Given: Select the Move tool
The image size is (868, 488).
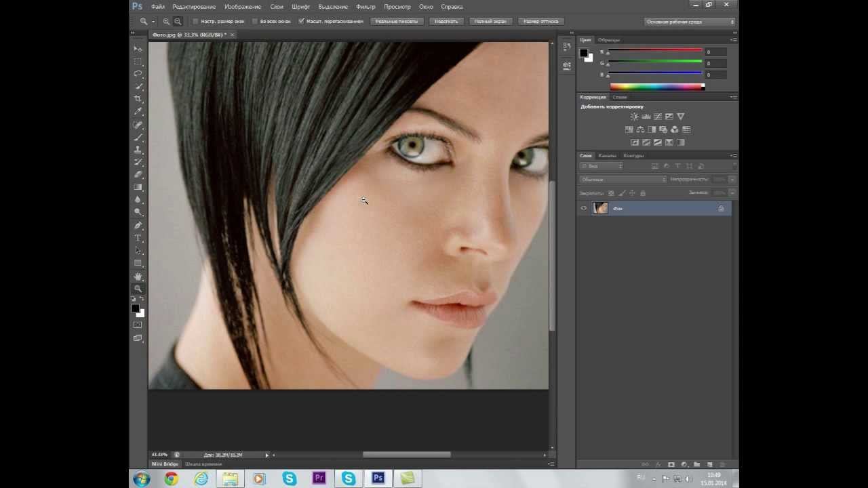Looking at the screenshot, I should coord(138,49).
